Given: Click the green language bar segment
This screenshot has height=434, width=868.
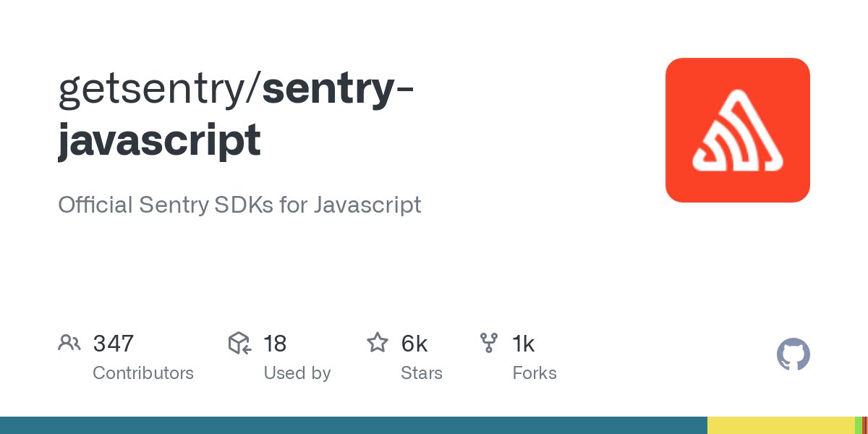Looking at the screenshot, I should (x=858, y=425).
